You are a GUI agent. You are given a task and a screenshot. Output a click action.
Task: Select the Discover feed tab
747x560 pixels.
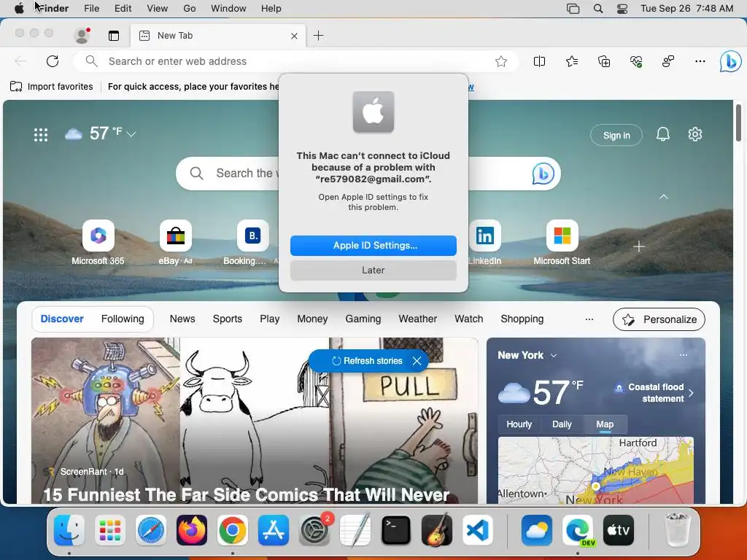pyautogui.click(x=62, y=319)
